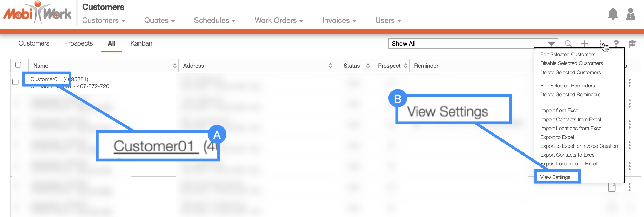The image size is (644, 217).
Task: Click the search magnifier icon
Action: pyautogui.click(x=568, y=44)
